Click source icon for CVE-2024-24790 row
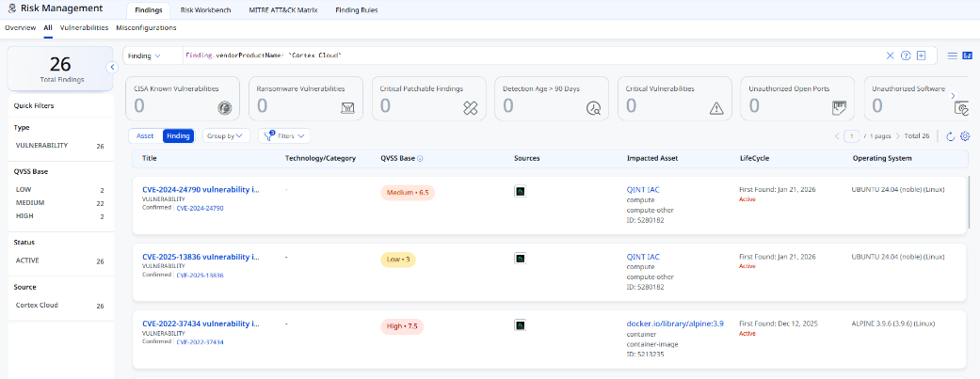The height and width of the screenshot is (379, 980). pos(520,192)
